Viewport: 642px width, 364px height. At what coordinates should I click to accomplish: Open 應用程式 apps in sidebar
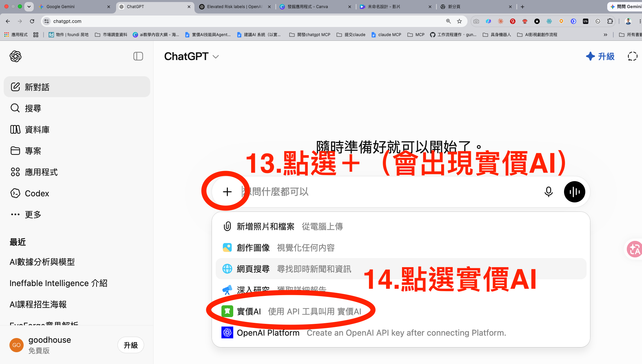pos(77,172)
